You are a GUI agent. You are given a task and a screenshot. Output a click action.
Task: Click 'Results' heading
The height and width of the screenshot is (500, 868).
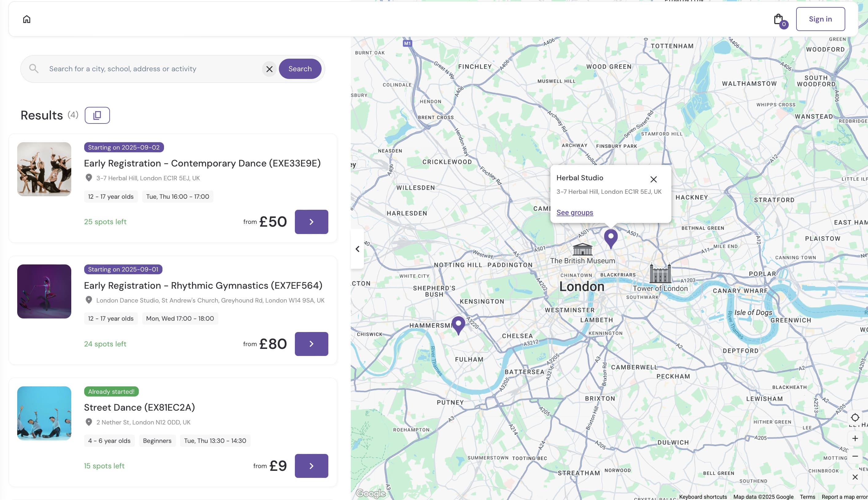pos(42,115)
